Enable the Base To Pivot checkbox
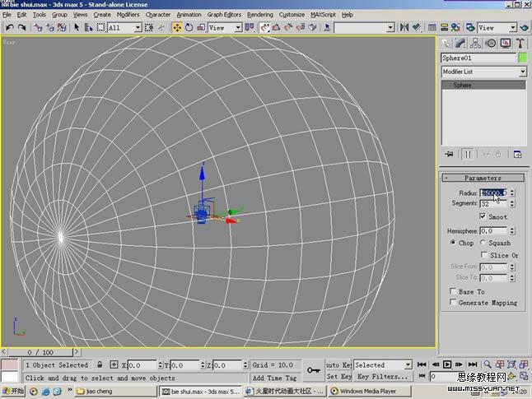 coord(453,291)
